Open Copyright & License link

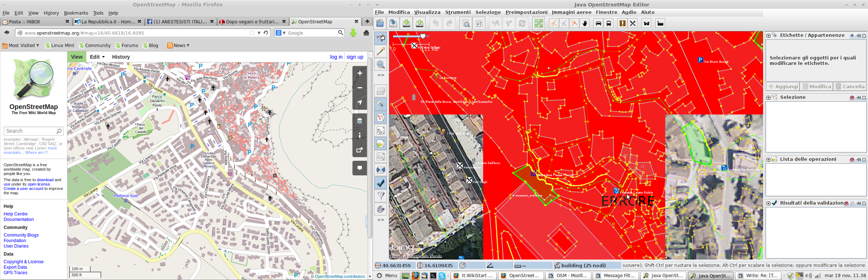click(x=24, y=262)
